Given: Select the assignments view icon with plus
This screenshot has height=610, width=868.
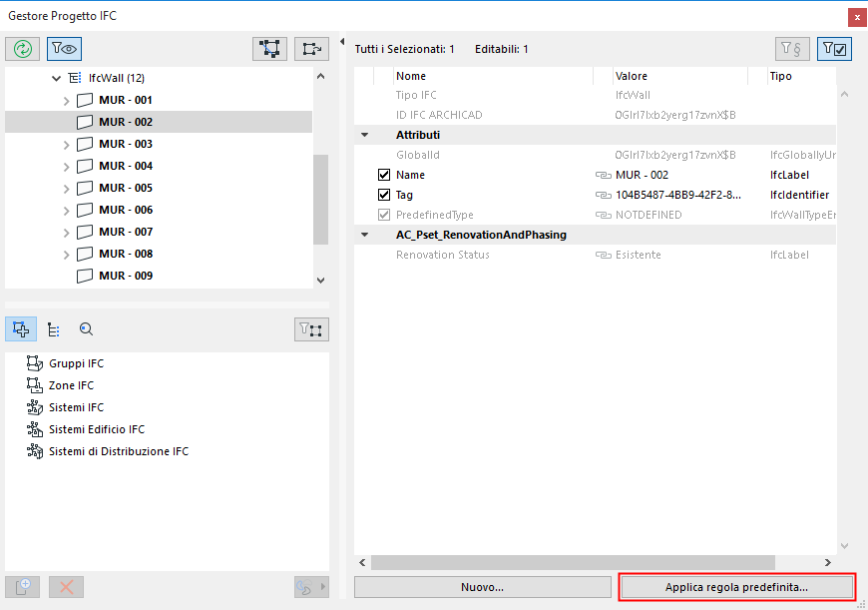Looking at the screenshot, I should pyautogui.click(x=21, y=329).
